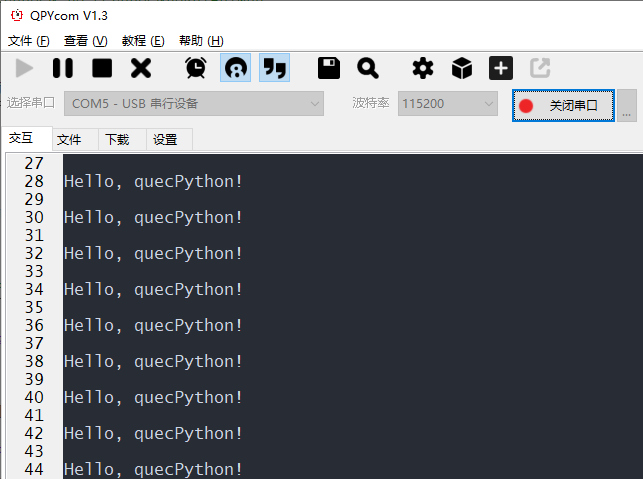Click the Stop square icon
This screenshot has height=479, width=643.
102,68
